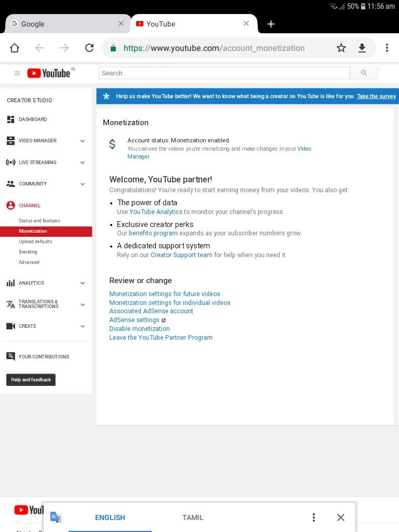
Task: Open Monetization settings for future videos
Action: (165, 294)
